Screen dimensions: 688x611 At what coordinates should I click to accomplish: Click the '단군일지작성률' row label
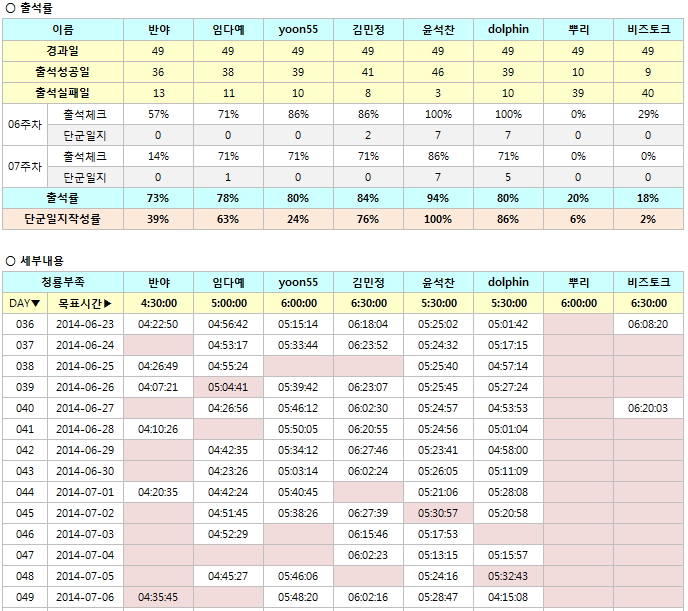click(63, 219)
